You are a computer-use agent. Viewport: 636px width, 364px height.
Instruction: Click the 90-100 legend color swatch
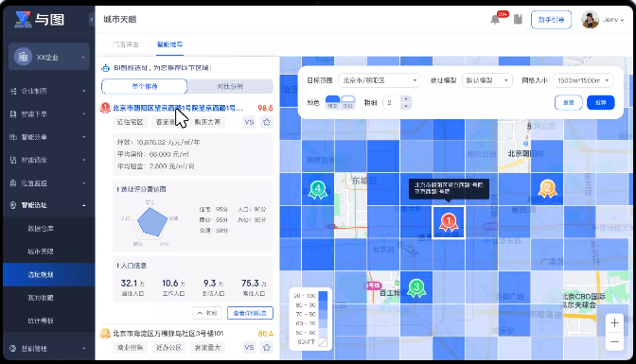(323, 296)
